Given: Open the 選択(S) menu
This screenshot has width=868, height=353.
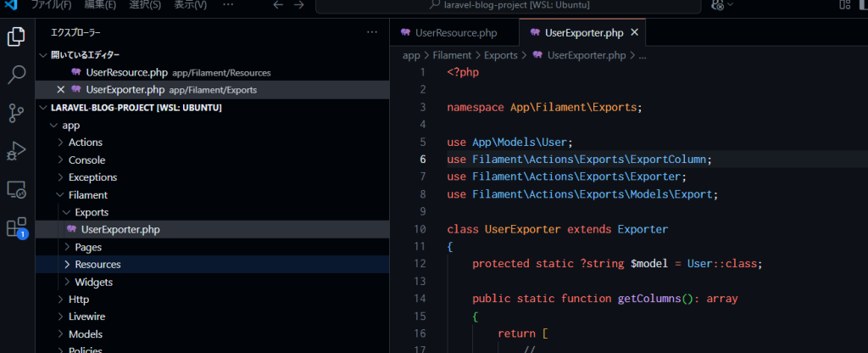Looking at the screenshot, I should point(145,5).
